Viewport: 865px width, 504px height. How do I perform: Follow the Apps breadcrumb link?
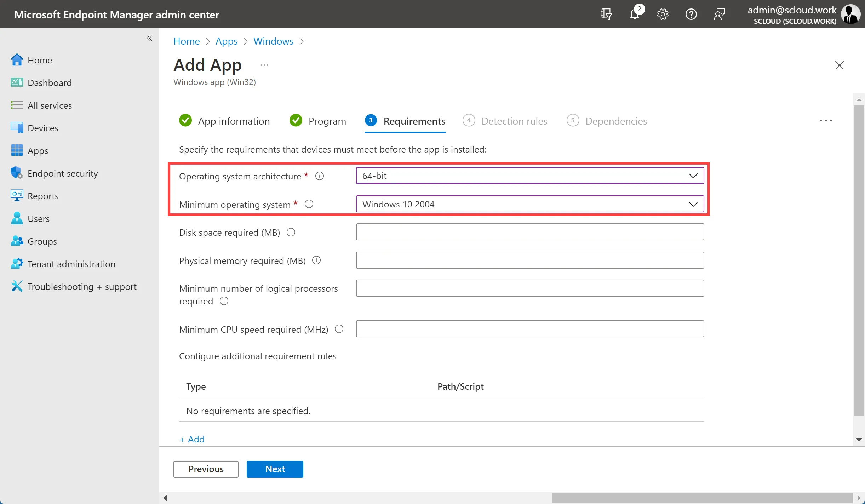(227, 41)
